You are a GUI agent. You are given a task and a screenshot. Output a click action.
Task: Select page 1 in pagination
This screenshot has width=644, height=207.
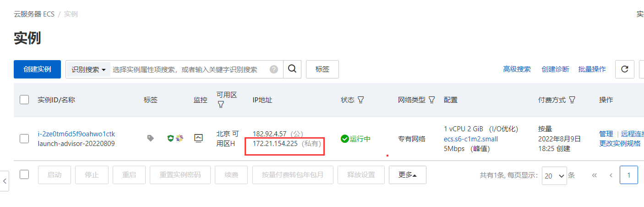629,175
